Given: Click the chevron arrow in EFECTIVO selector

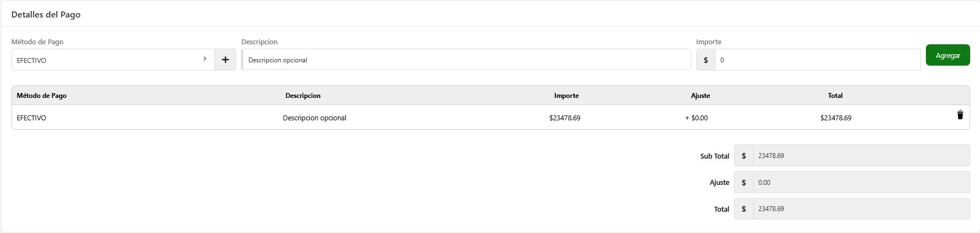Looking at the screenshot, I should point(205,59).
